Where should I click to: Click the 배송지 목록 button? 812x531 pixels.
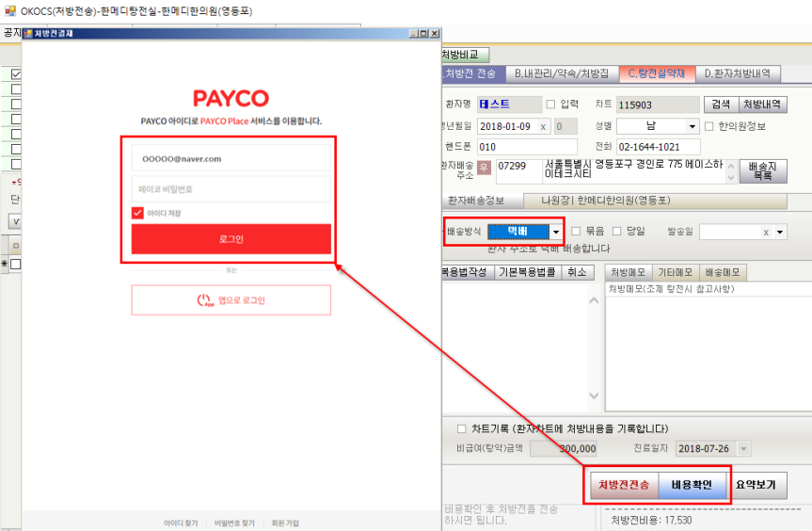point(763,171)
